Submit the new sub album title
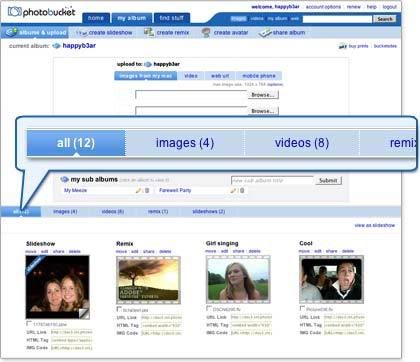420x362 pixels. coord(328,180)
